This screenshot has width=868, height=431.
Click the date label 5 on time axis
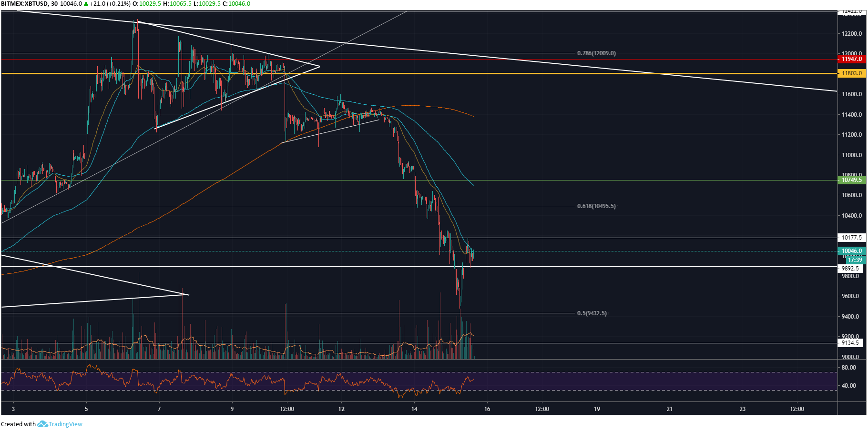pyautogui.click(x=86, y=409)
